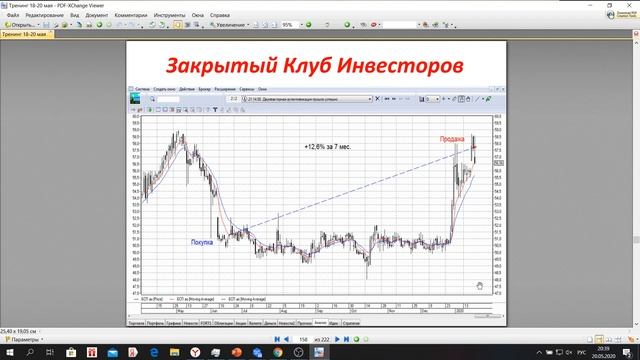The height and width of the screenshot is (360, 640).
Task: Click the +12,6% за 7 мес. text
Action: point(327,147)
